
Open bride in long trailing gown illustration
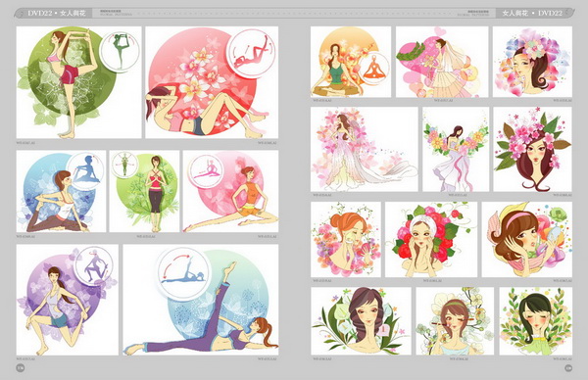(365, 149)
